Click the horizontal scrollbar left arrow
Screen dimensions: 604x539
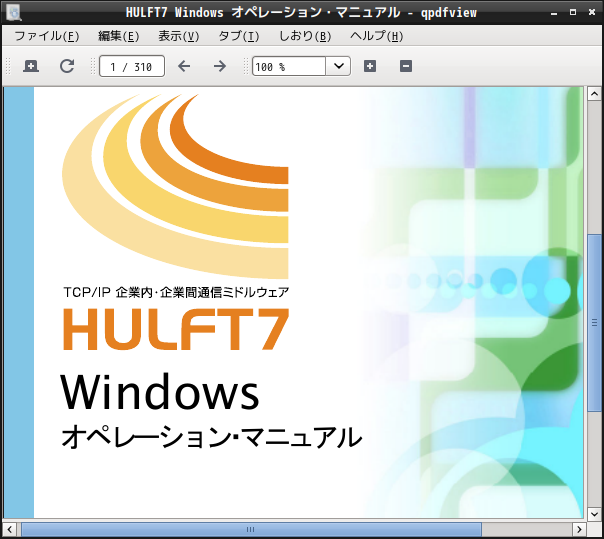[10, 529]
